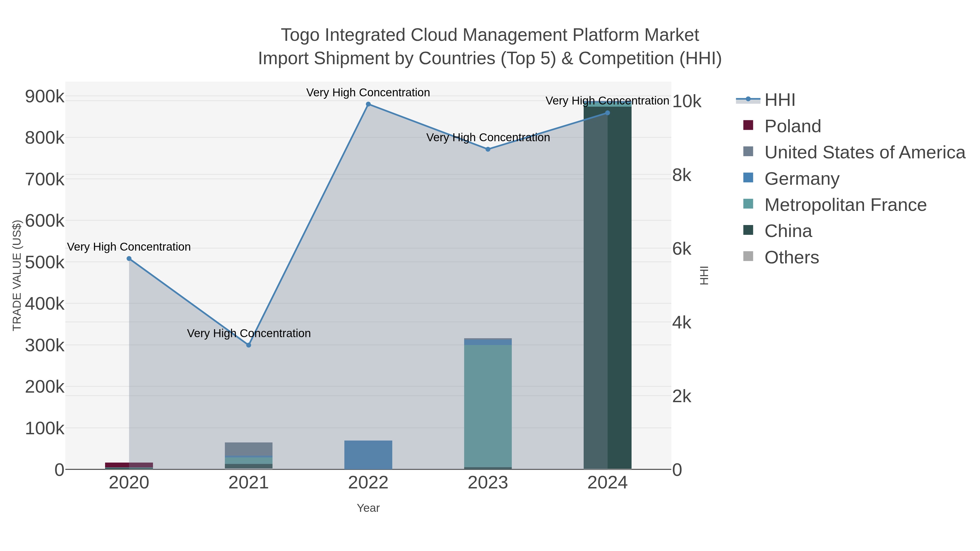Click the 2020 Poland bar

(129, 465)
